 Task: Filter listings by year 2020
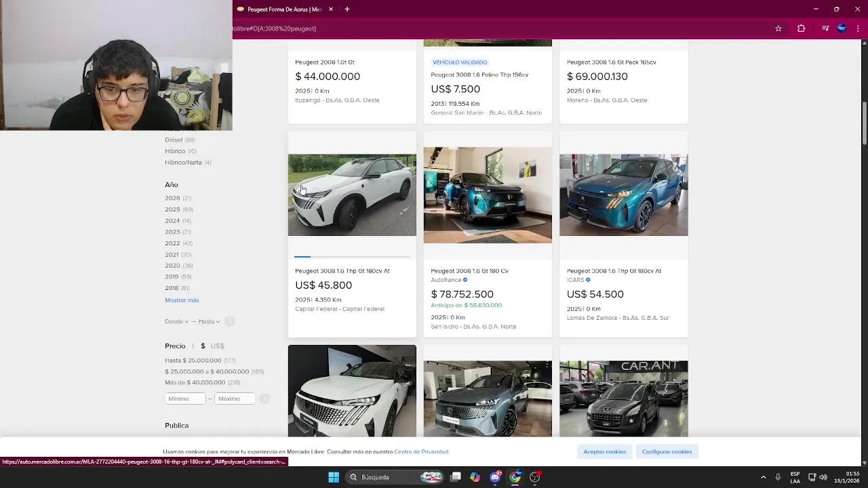click(179, 266)
